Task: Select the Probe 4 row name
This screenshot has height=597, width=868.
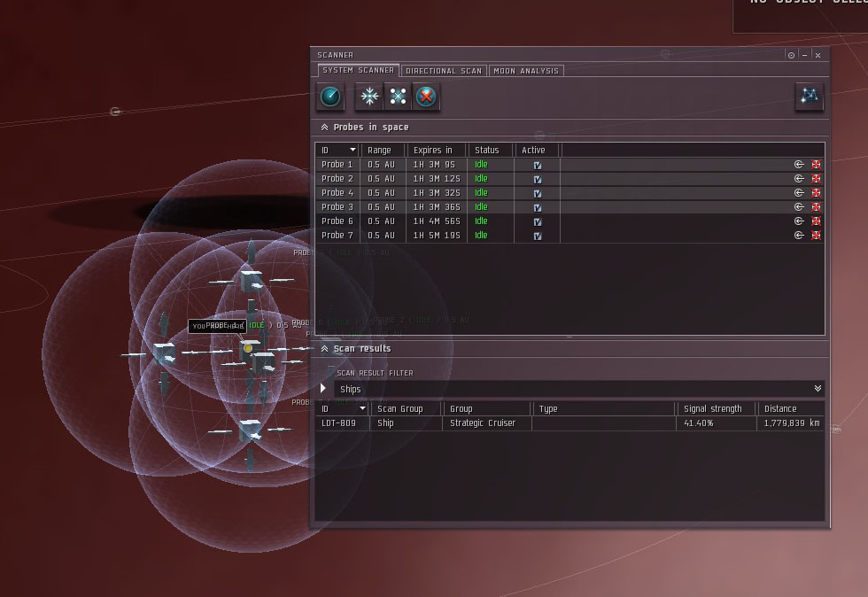Action: coord(337,193)
